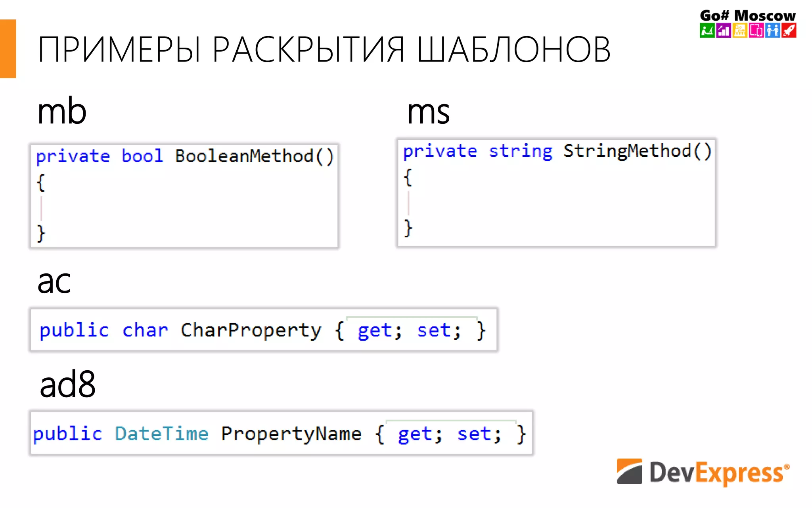Click the slide heading ПРИМЕРЫ РАСКРЫТИЯ ШАБЛОНОВ

pos(324,50)
